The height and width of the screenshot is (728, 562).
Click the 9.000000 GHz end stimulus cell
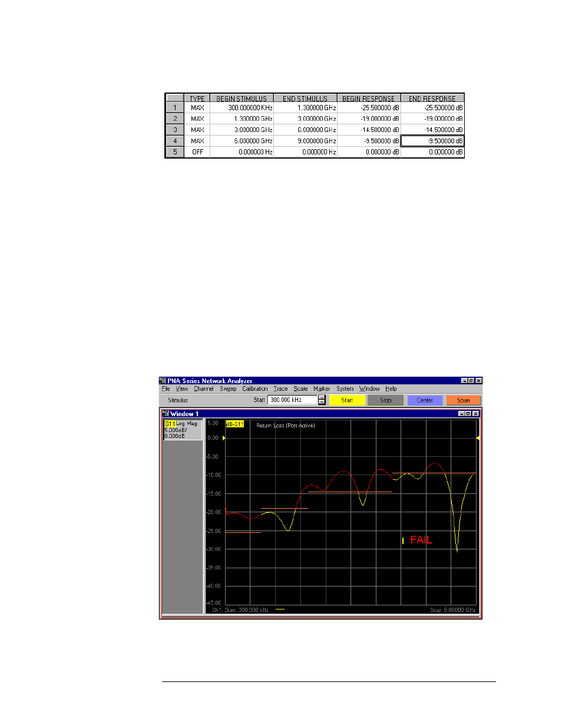[x=305, y=141]
